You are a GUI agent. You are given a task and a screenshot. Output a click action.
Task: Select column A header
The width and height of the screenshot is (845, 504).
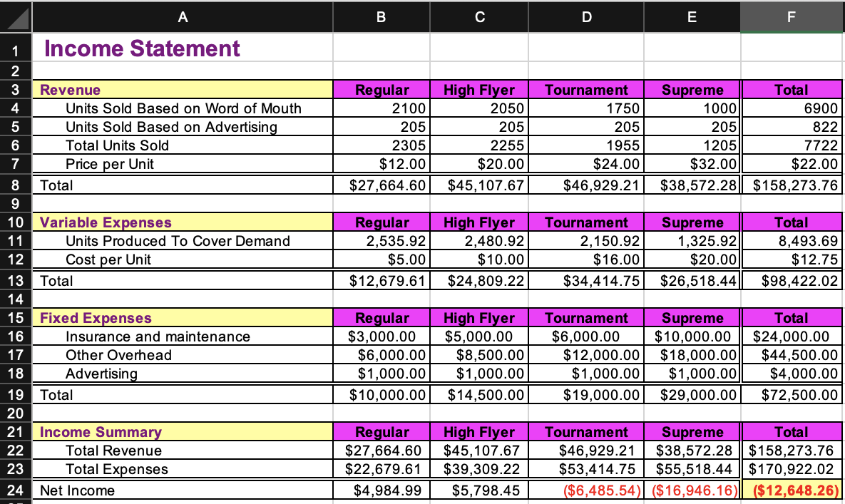click(x=183, y=18)
